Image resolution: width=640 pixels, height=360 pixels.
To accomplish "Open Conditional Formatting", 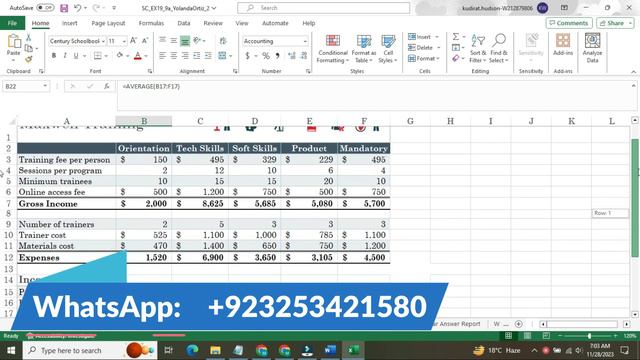I will click(x=333, y=49).
